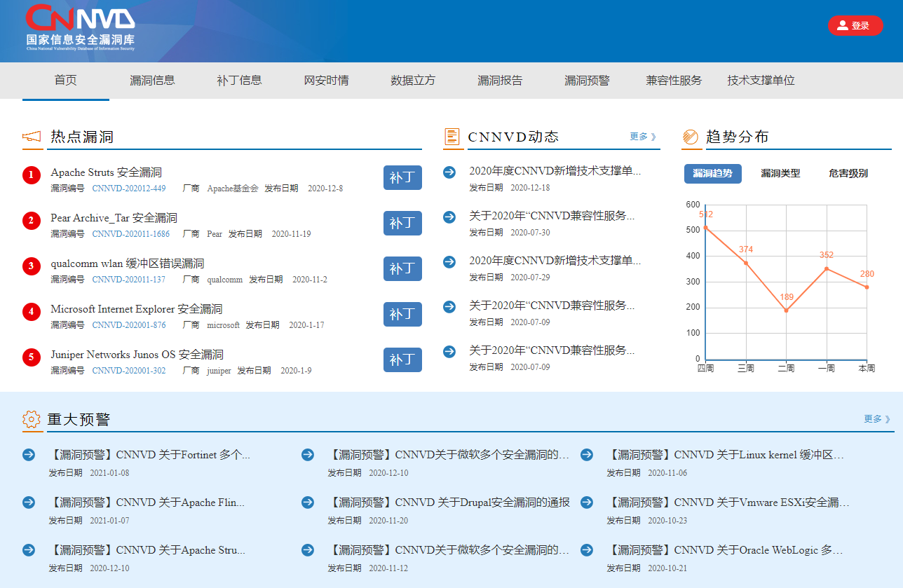Viewport: 903px width, 588px height.
Task: Click chart data point labeled 189
Action: click(x=786, y=310)
